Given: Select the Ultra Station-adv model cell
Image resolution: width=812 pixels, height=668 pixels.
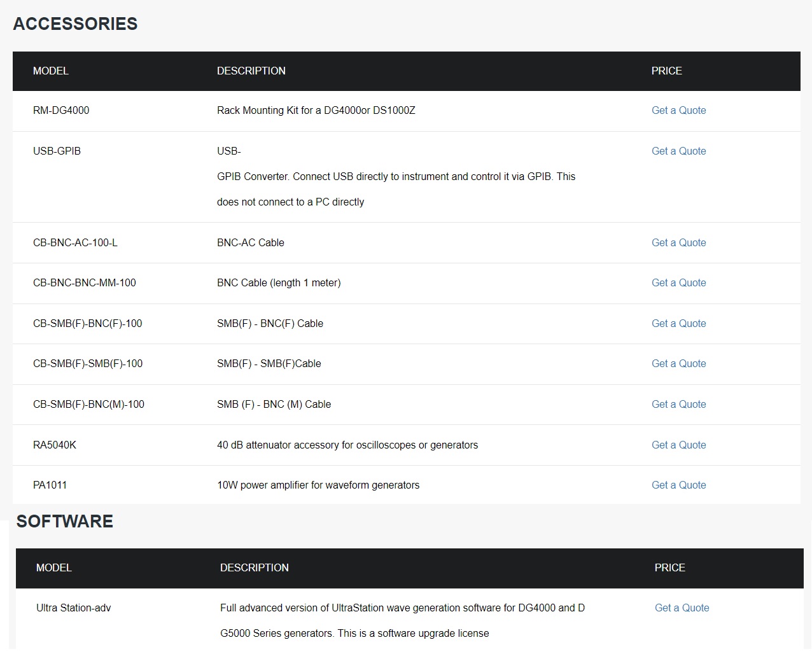Looking at the screenshot, I should tap(73, 608).
